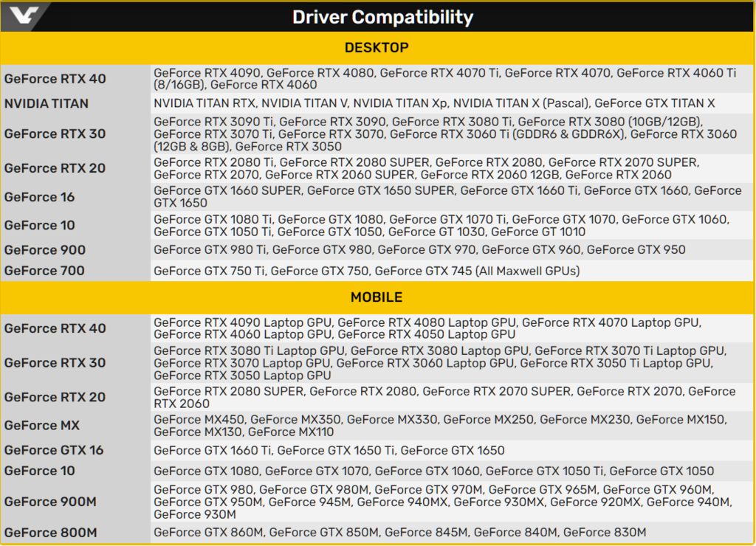Click the cell starting 'GeForce RTX 4090 Laptop GPU'
The width and height of the screenshot is (756, 546).
pyautogui.click(x=452, y=328)
